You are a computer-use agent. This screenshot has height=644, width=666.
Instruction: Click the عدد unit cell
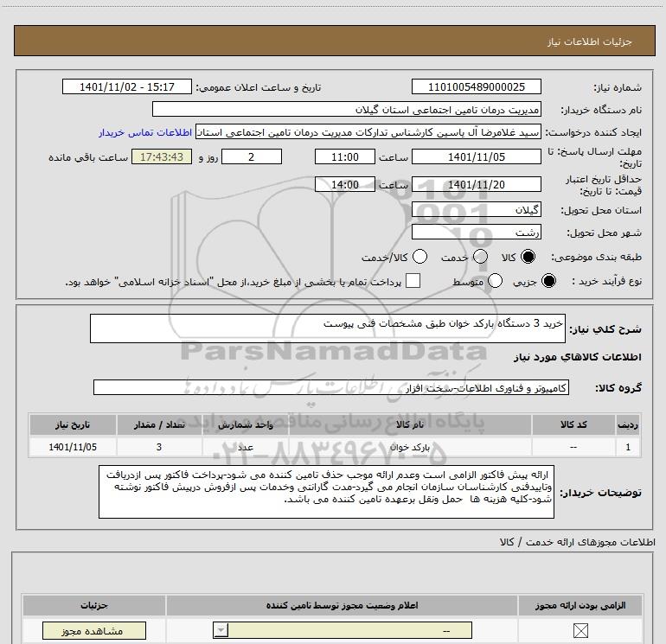(245, 447)
